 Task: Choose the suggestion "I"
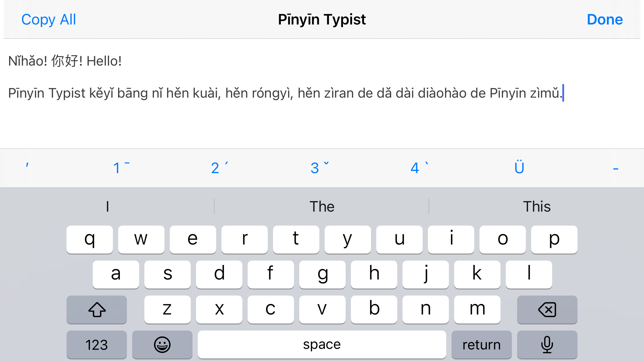107,206
